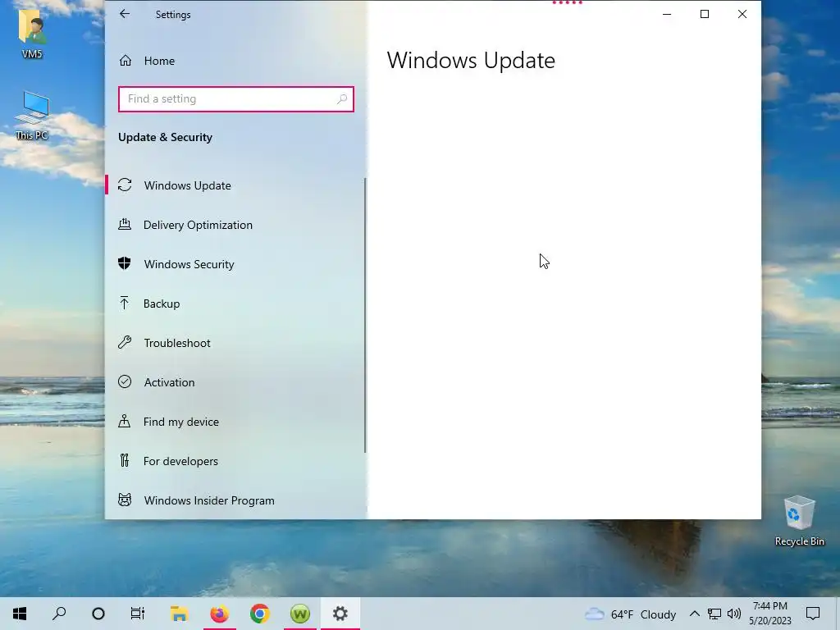Open the Windows Start menu
The height and width of the screenshot is (630, 840).
tap(20, 614)
